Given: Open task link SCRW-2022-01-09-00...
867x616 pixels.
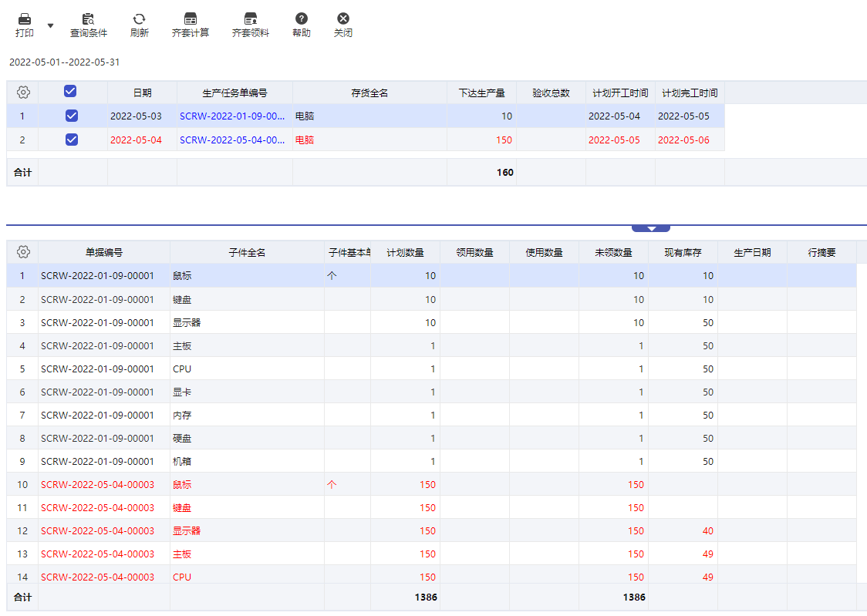Looking at the screenshot, I should [232, 116].
